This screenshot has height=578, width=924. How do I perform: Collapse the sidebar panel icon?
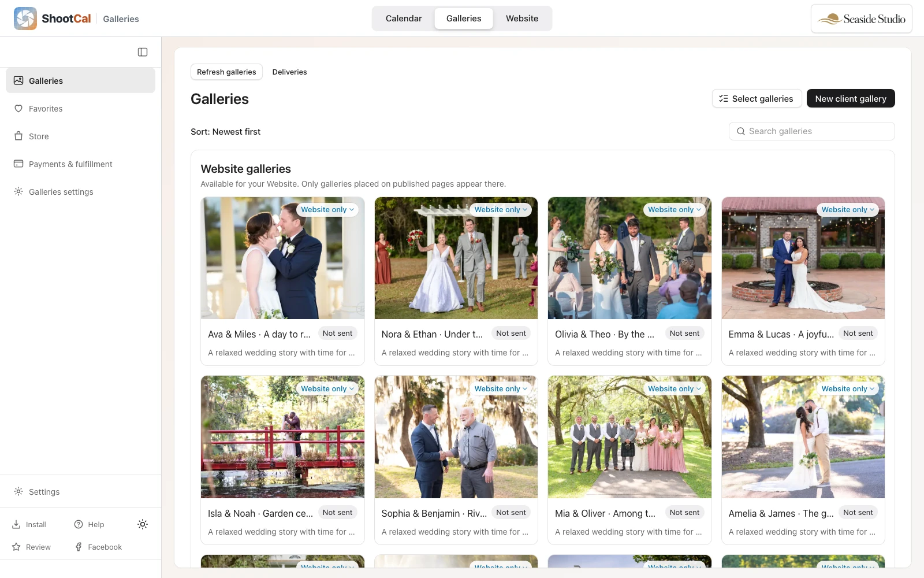[x=143, y=52]
